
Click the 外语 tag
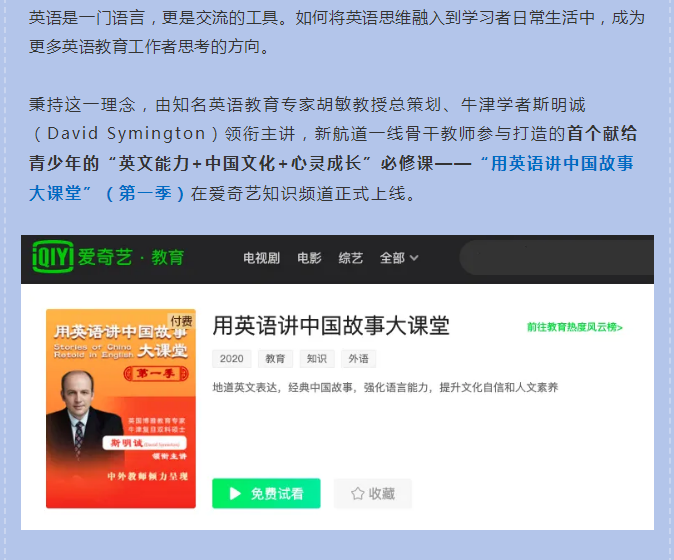click(x=358, y=359)
